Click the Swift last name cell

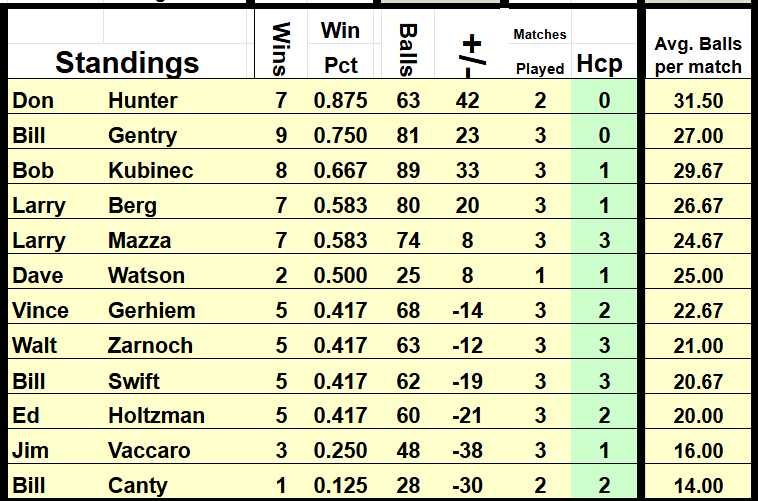click(x=134, y=381)
